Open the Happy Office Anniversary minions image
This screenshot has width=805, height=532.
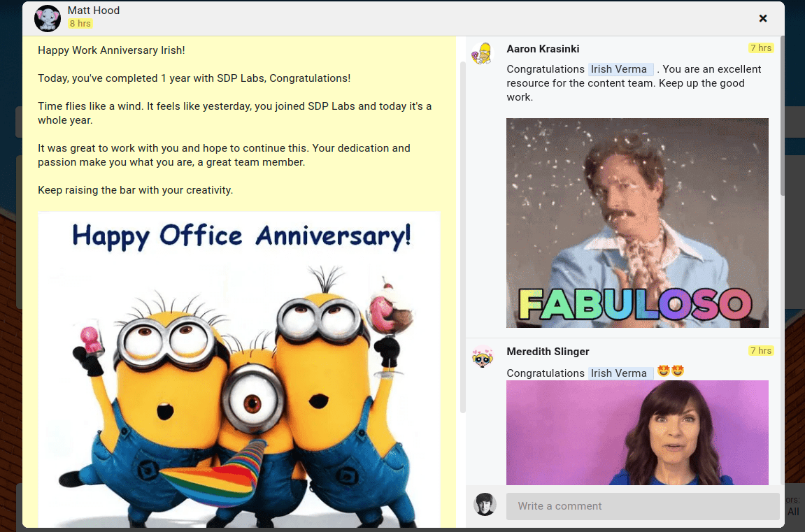(x=238, y=369)
